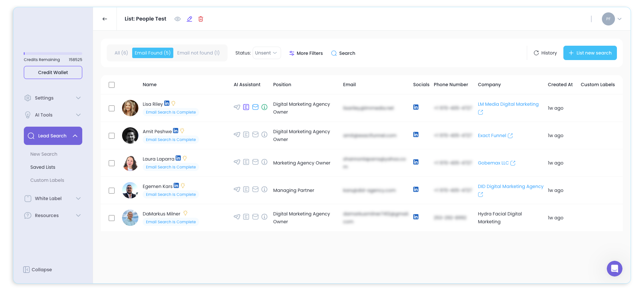
Task: Click the info icon in Laura Laparra's row
Action: pyautogui.click(x=265, y=162)
